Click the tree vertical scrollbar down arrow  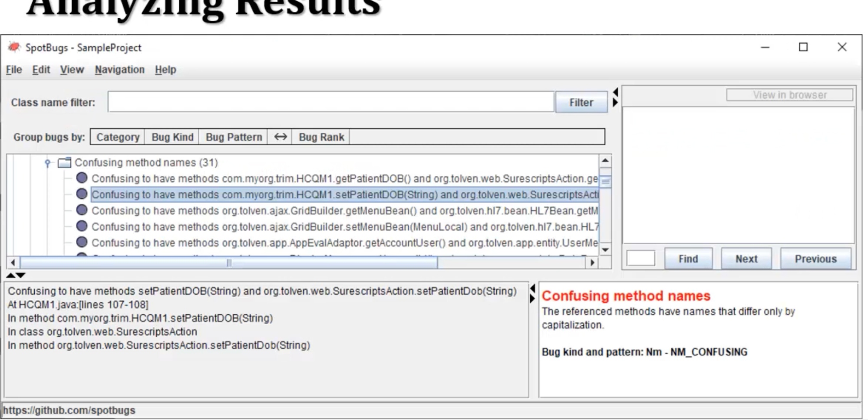[605, 249]
